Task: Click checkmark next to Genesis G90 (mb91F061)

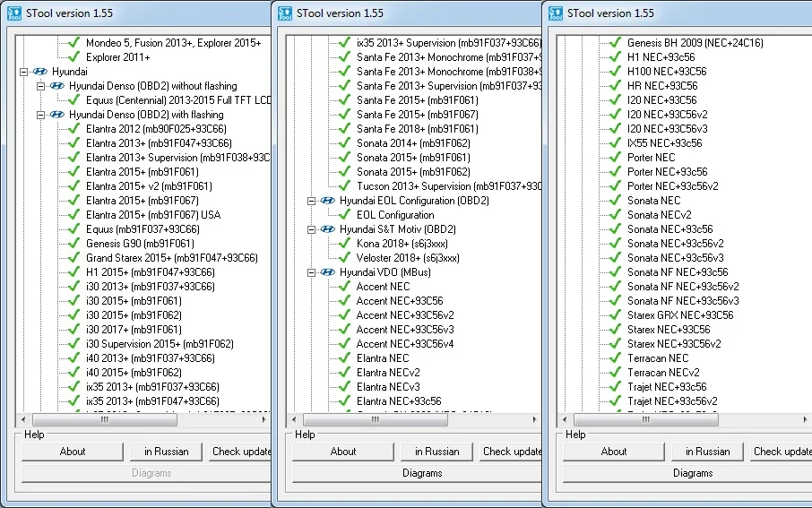Action: tap(74, 243)
